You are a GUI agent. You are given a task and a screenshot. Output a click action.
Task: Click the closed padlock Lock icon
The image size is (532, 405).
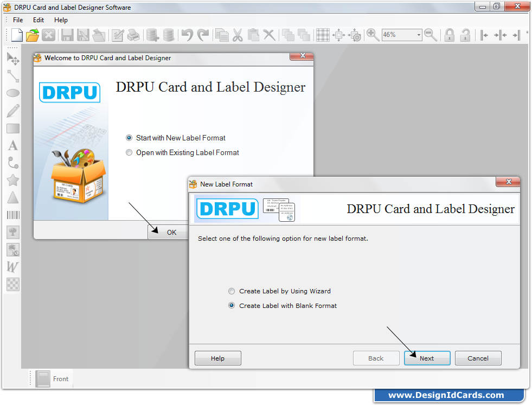pos(450,35)
